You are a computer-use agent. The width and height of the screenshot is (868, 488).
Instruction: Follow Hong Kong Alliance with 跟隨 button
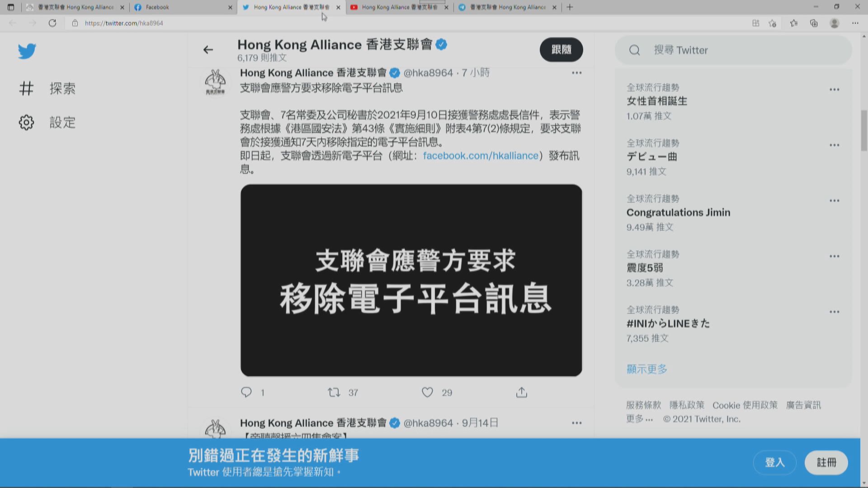pos(561,50)
